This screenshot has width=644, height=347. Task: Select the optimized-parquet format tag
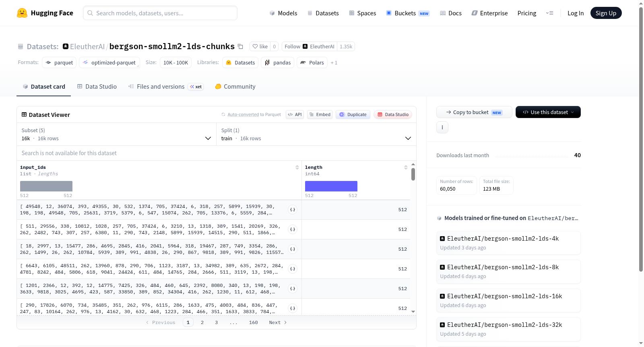pyautogui.click(x=109, y=62)
